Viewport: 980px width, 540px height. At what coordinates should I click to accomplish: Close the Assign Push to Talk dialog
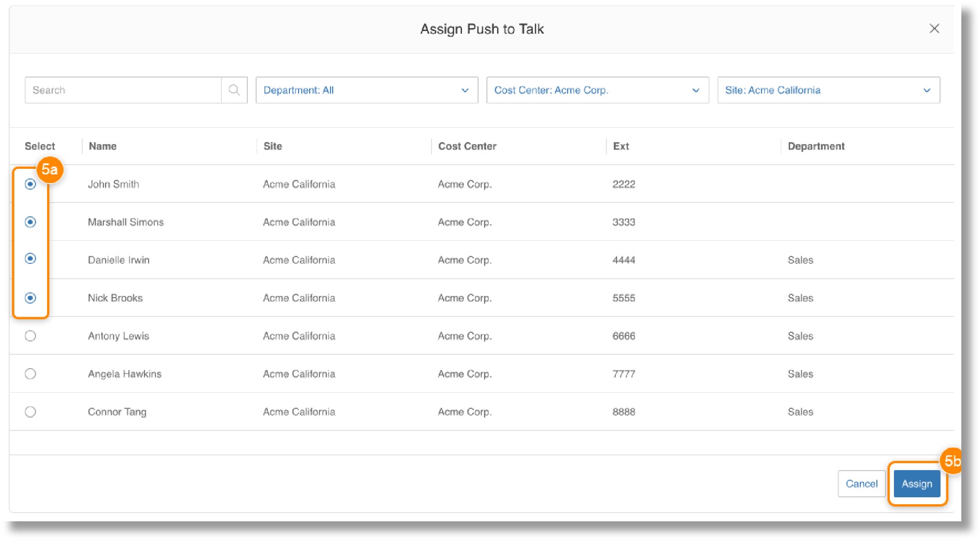[934, 29]
